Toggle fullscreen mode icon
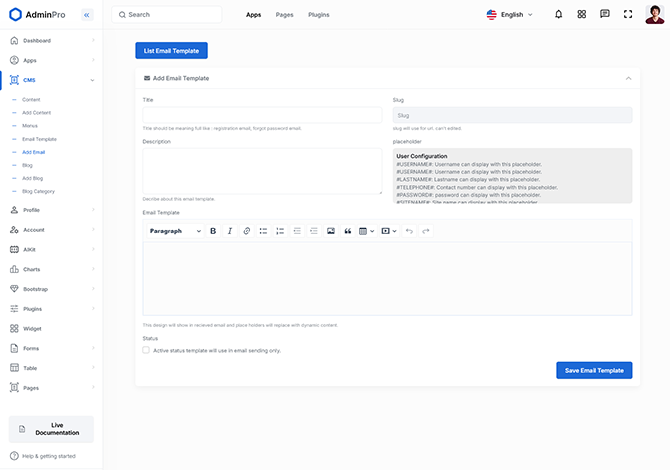 pos(628,14)
